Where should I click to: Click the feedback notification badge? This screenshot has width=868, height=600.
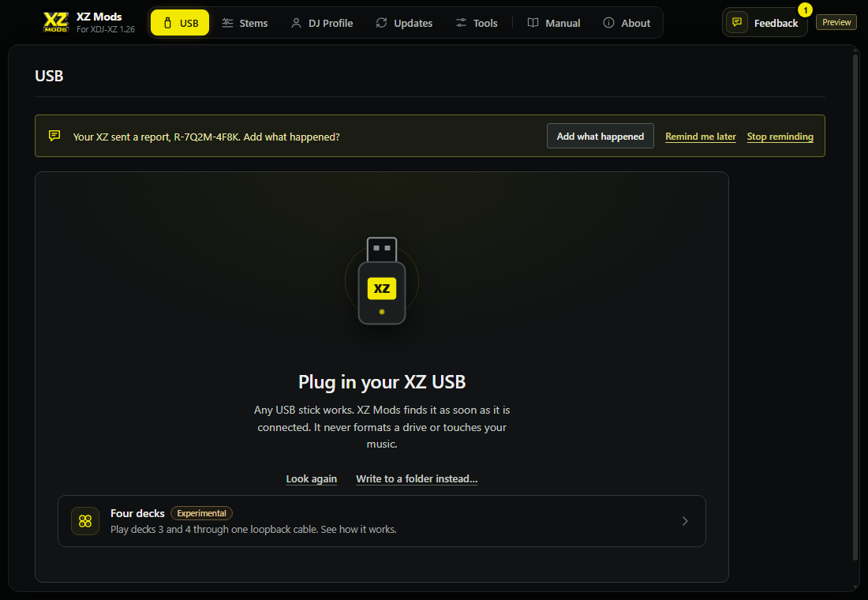point(805,10)
